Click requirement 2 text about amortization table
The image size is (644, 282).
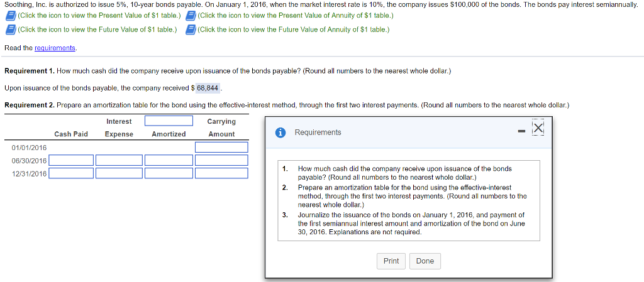(413, 196)
